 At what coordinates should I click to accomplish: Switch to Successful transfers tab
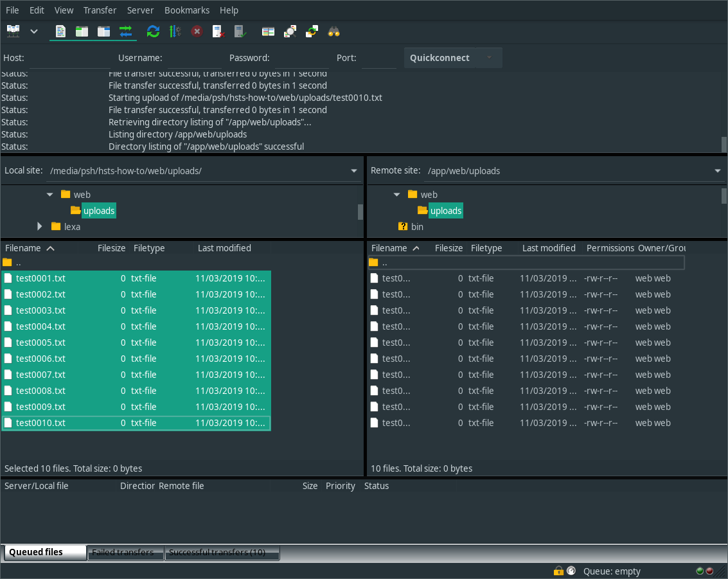[222, 553]
